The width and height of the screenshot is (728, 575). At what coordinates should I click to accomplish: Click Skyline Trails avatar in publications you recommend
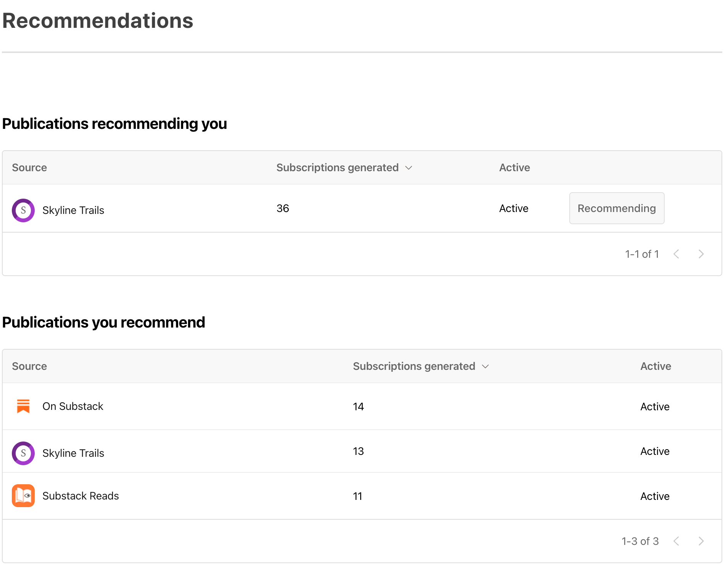click(x=23, y=453)
